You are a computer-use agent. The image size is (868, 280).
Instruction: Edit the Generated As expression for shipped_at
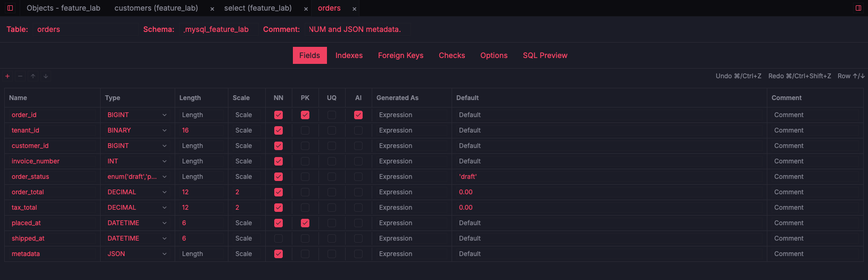point(412,238)
